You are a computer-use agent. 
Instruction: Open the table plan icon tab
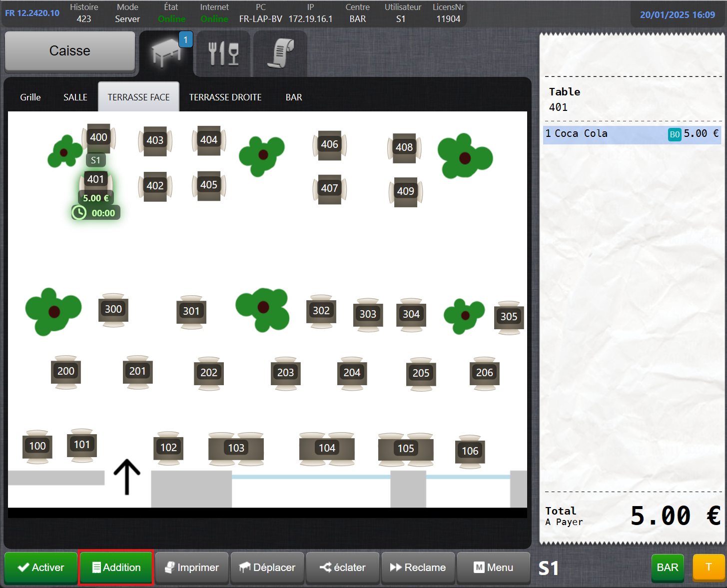click(x=166, y=52)
